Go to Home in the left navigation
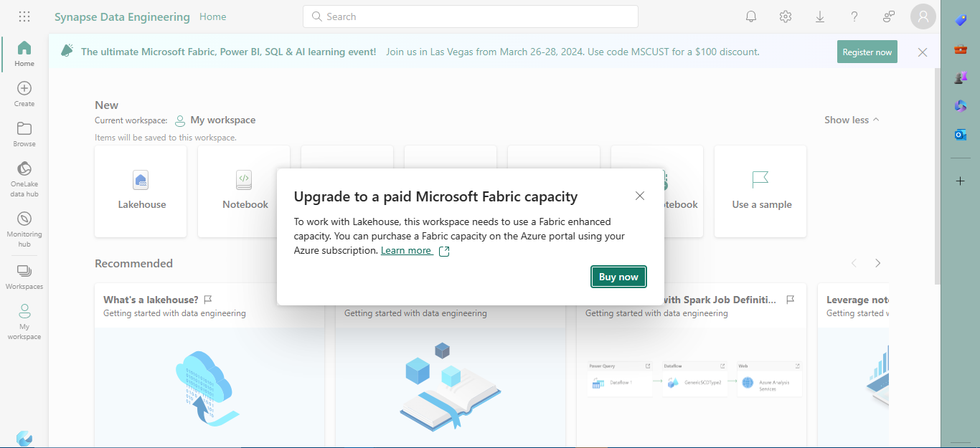Image resolution: width=980 pixels, height=448 pixels. [x=24, y=54]
